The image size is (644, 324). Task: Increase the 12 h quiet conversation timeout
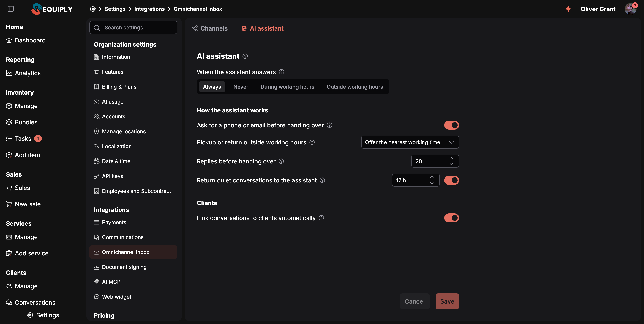(432, 177)
